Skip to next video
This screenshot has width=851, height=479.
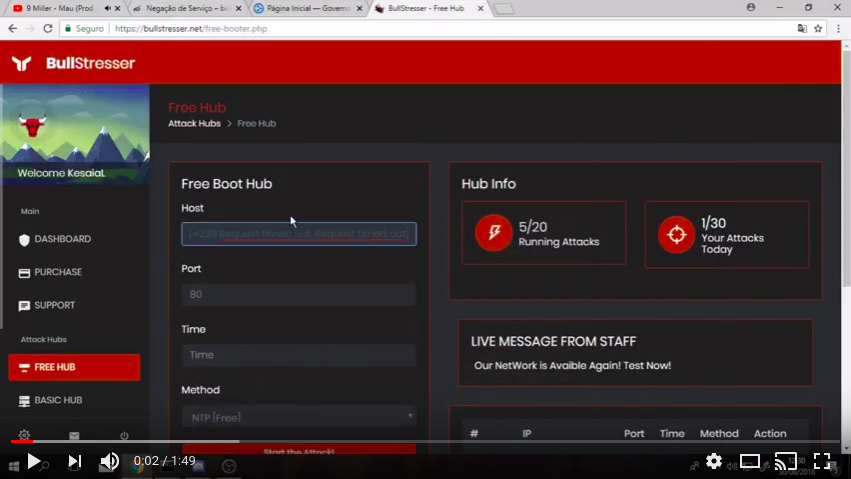pyautogui.click(x=74, y=462)
